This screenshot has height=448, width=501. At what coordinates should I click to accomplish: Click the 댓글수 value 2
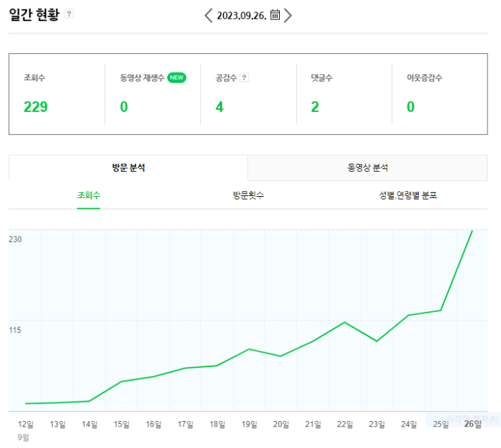(x=315, y=106)
